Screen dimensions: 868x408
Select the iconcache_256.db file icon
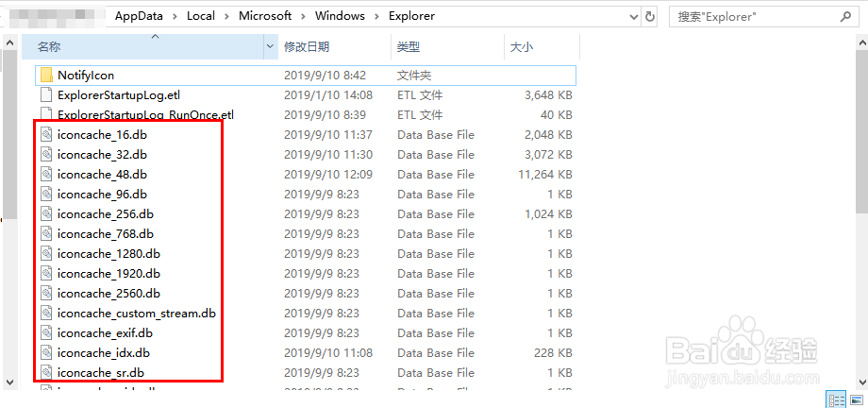(x=46, y=214)
